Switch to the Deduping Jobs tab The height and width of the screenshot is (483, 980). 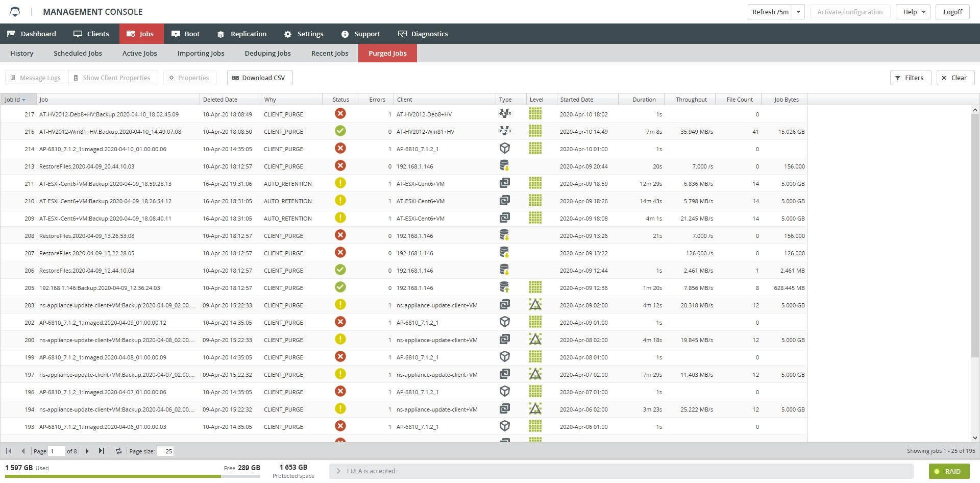[268, 53]
